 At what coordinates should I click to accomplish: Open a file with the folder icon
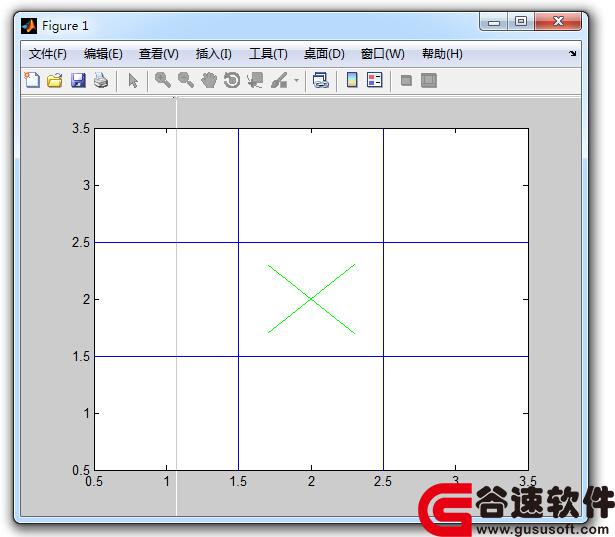(x=55, y=80)
